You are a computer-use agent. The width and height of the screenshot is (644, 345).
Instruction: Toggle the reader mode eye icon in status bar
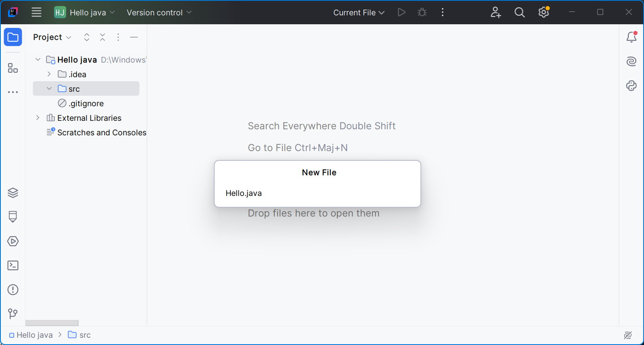click(628, 335)
